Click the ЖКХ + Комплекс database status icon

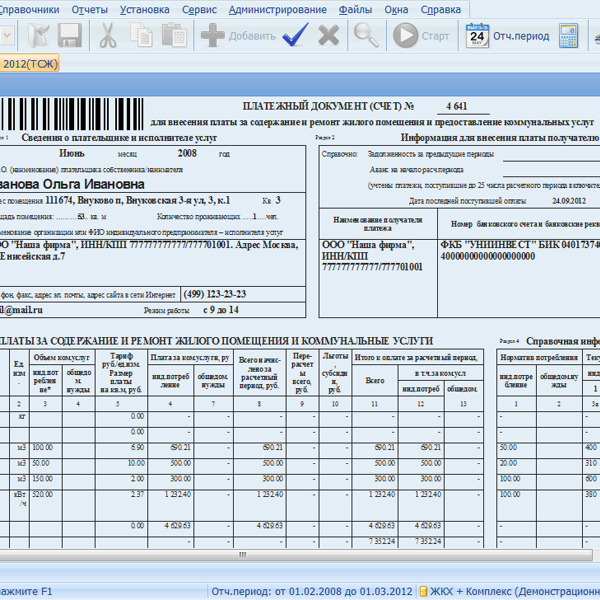423,591
